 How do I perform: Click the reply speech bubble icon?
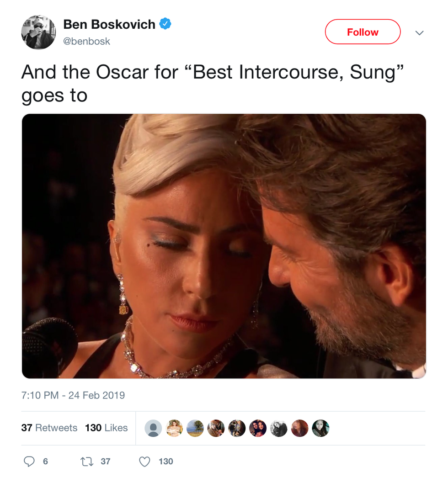click(29, 462)
